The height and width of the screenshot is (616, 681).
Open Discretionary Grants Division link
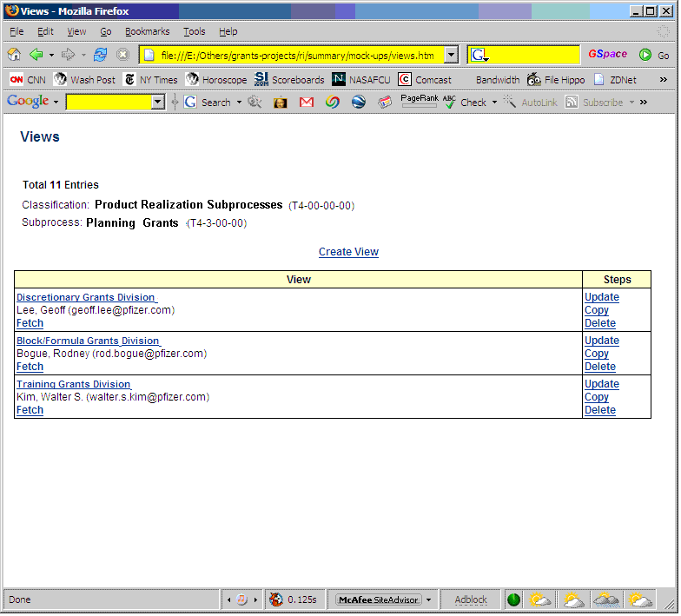click(87, 297)
